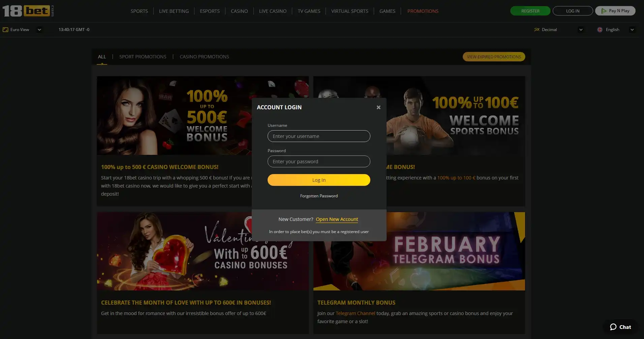Open the Live Casino menu

click(273, 11)
